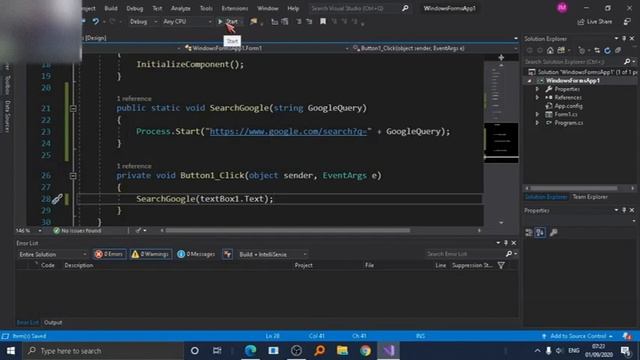This screenshot has width=640, height=360.
Task: Click the Home icon in Solution Explorer
Action: (550, 50)
